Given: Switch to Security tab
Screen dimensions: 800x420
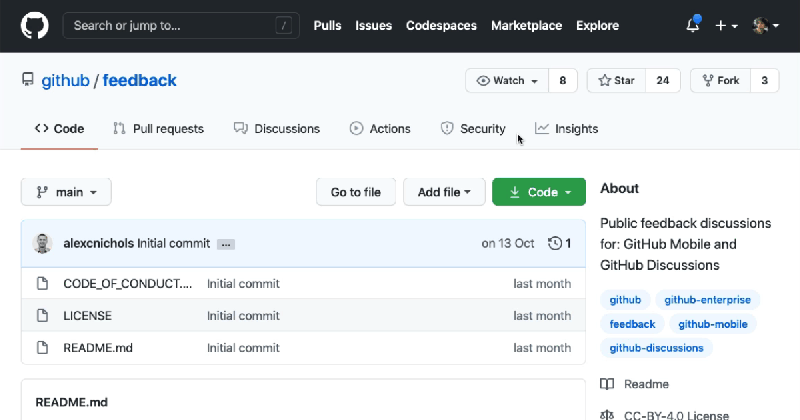Looking at the screenshot, I should [473, 129].
